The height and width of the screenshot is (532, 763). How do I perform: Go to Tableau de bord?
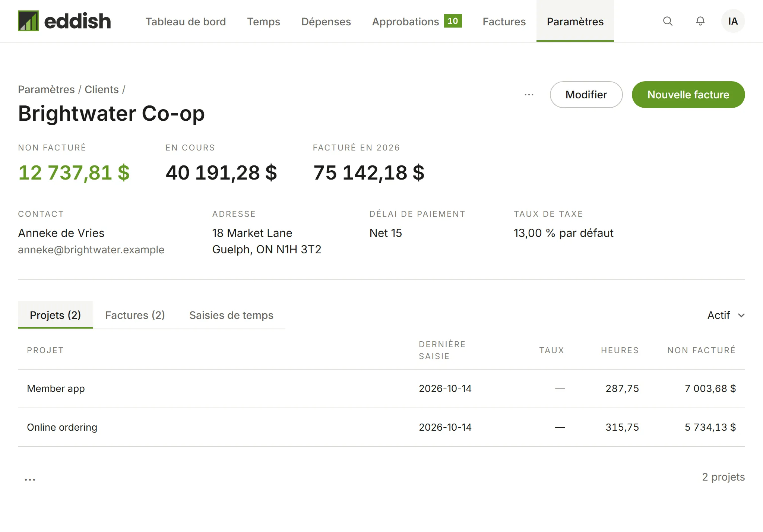click(186, 22)
